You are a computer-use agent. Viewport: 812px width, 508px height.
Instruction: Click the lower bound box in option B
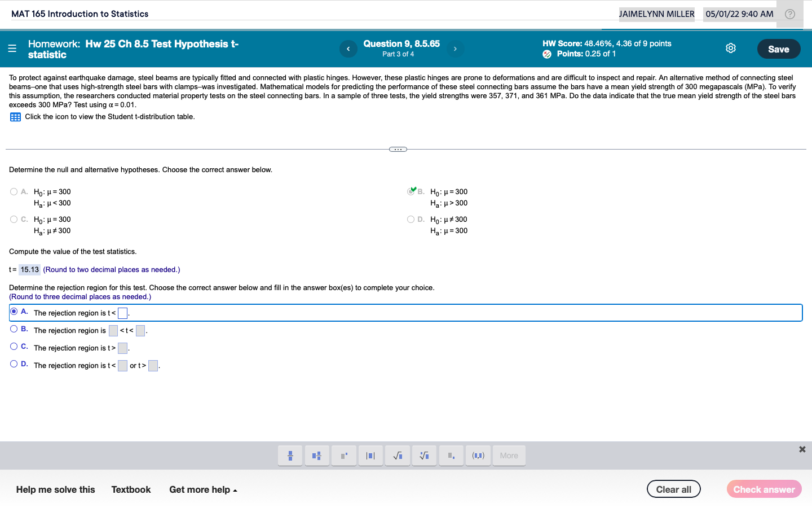(113, 331)
